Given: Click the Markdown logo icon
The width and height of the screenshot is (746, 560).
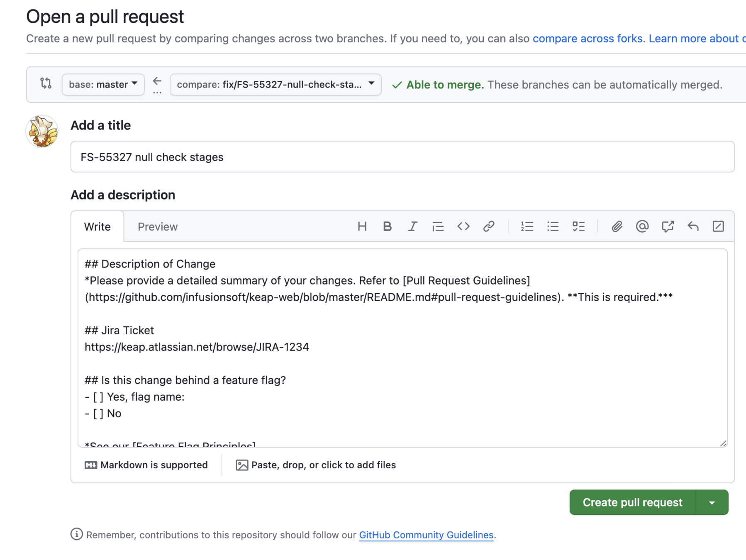Looking at the screenshot, I should tap(91, 465).
